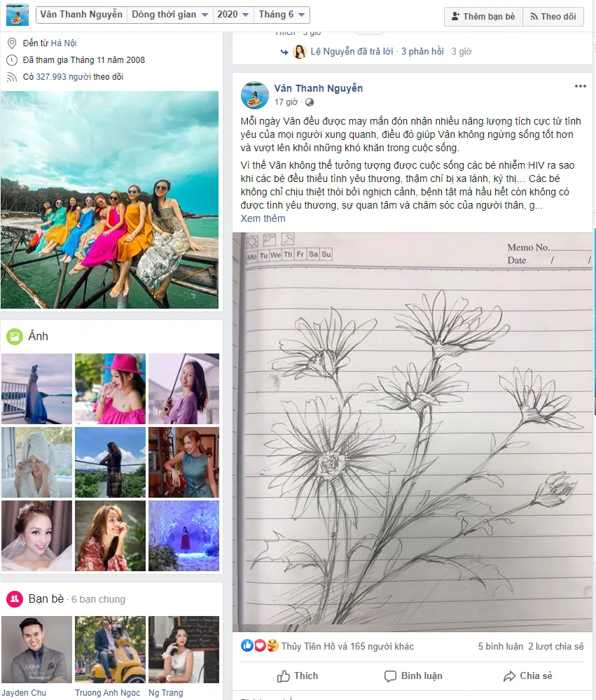The width and height of the screenshot is (596, 700).
Task: Open the 2020 year dropdown
Action: pos(233,15)
